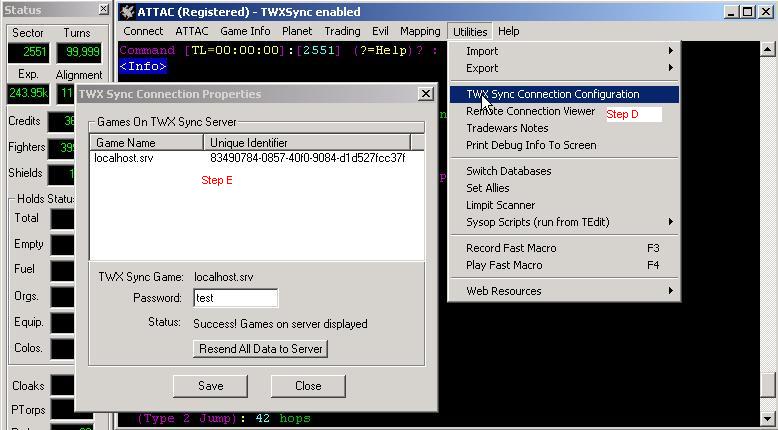The image size is (778, 430).
Task: Open the Planet menu
Action: coord(297,31)
